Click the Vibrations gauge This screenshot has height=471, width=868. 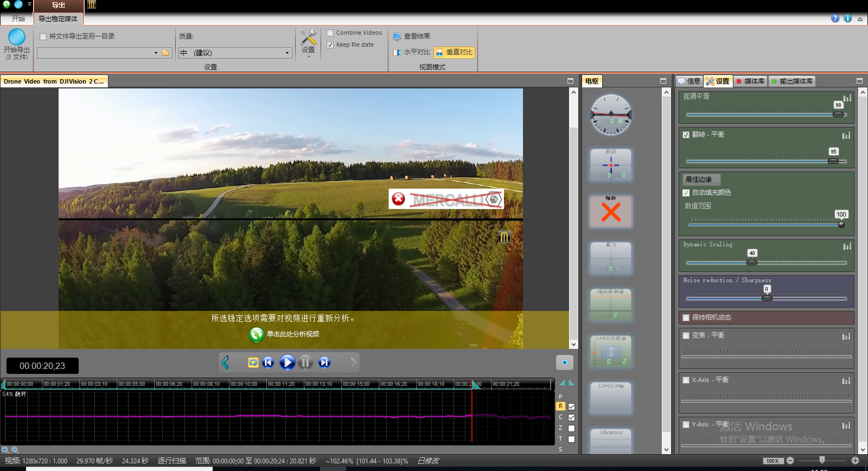pyautogui.click(x=611, y=441)
